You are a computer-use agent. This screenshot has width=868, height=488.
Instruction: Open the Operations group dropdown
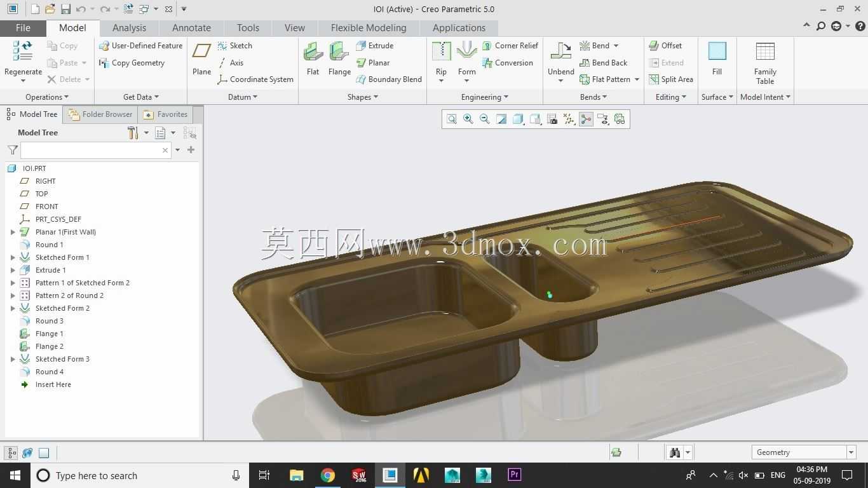tap(47, 97)
